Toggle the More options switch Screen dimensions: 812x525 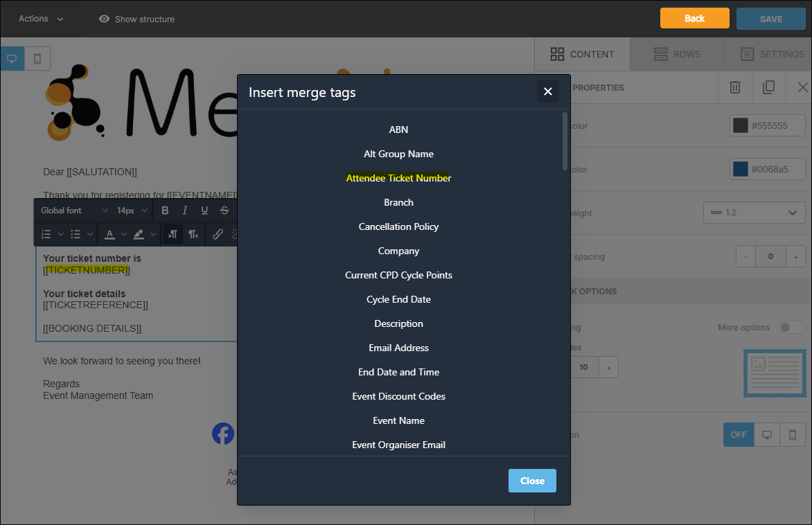pos(792,327)
